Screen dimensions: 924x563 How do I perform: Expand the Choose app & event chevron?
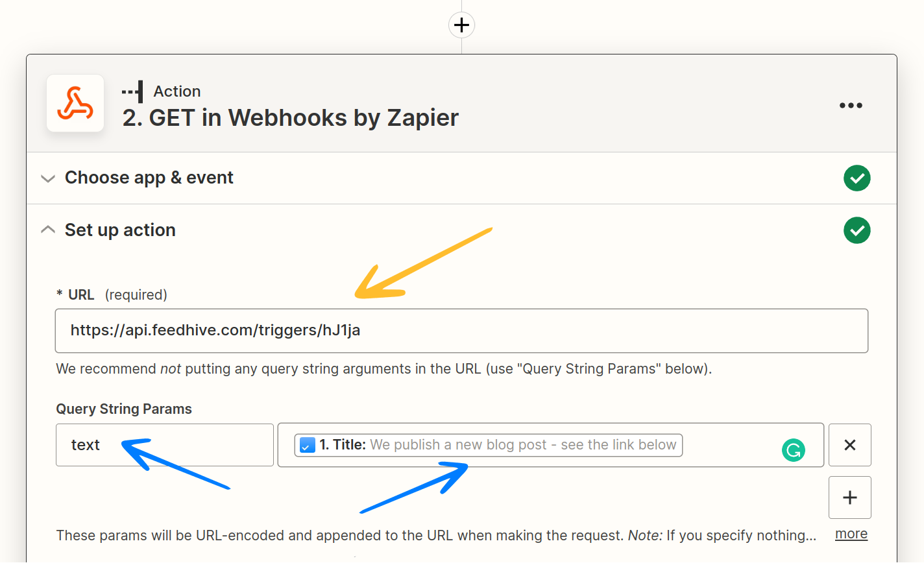pyautogui.click(x=48, y=178)
